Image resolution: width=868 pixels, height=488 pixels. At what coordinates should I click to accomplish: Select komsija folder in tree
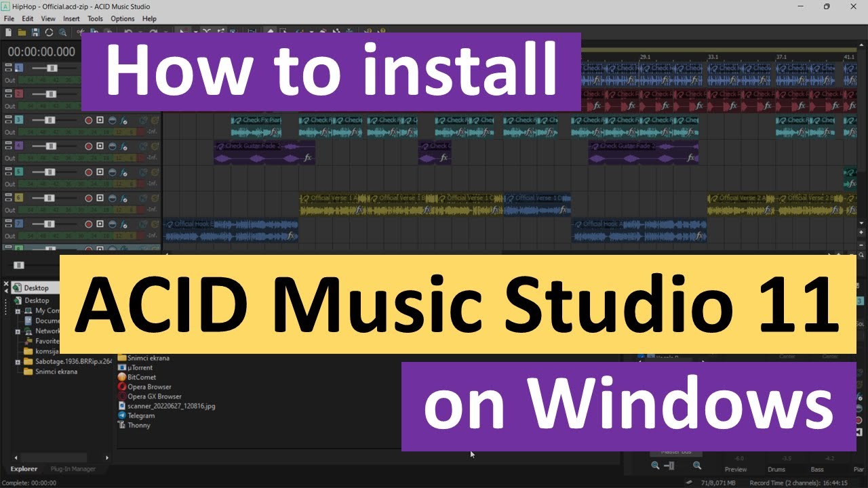click(41, 352)
